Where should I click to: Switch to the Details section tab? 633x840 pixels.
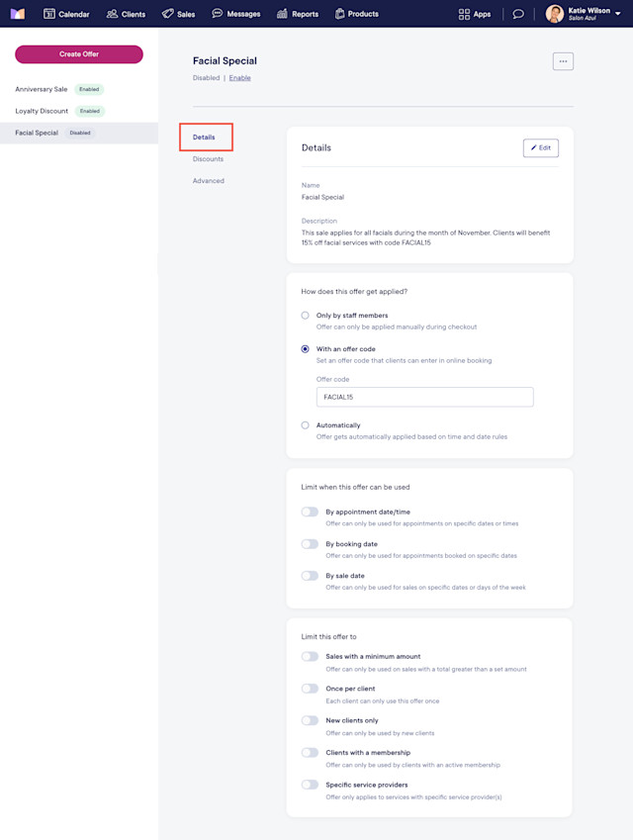[204, 138]
